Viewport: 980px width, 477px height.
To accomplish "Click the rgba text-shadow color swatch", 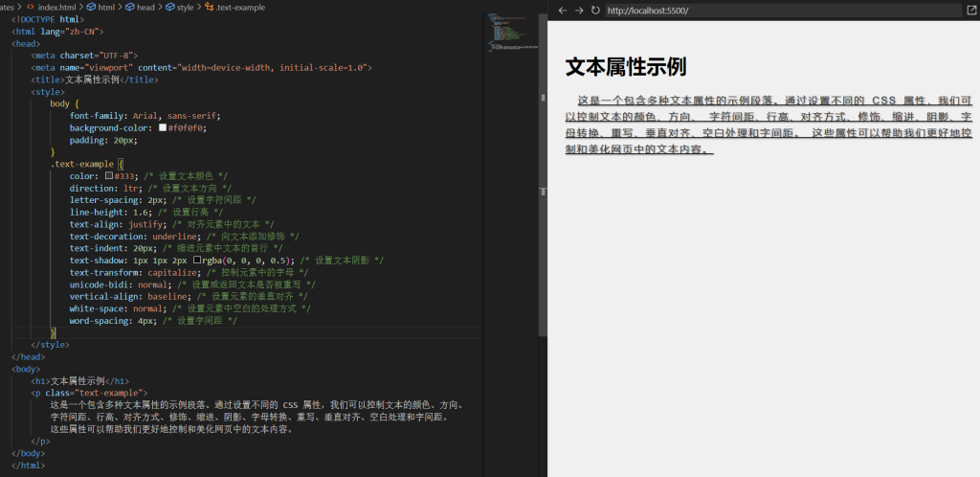I will [197, 260].
